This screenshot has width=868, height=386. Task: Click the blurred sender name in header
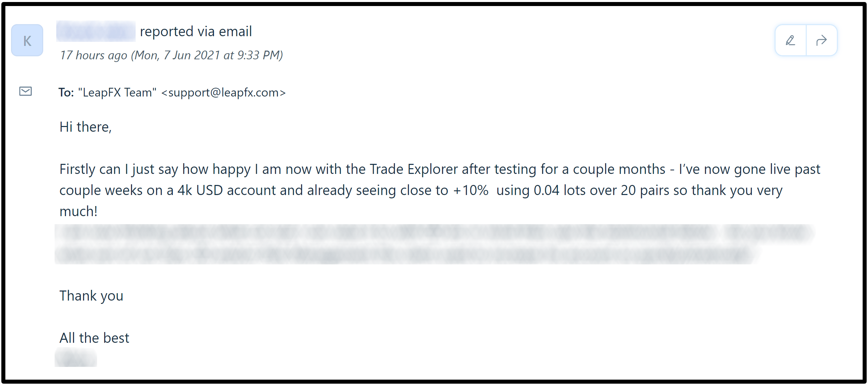point(96,31)
